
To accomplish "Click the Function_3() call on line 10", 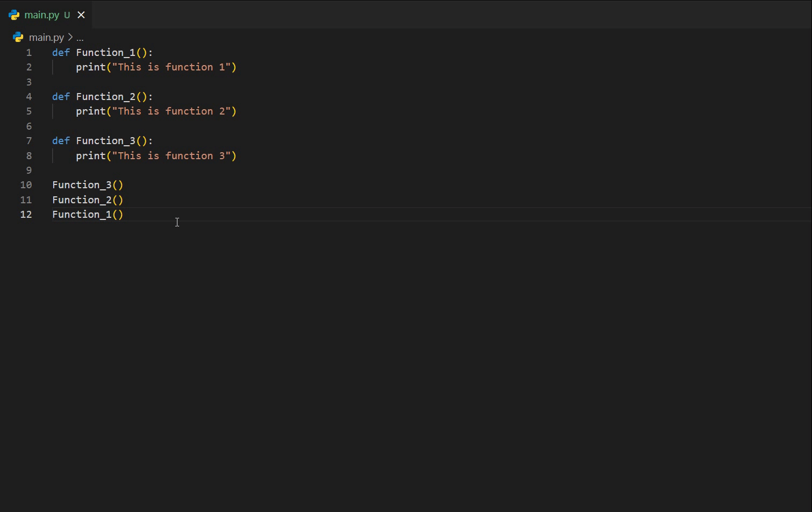I will (x=88, y=185).
